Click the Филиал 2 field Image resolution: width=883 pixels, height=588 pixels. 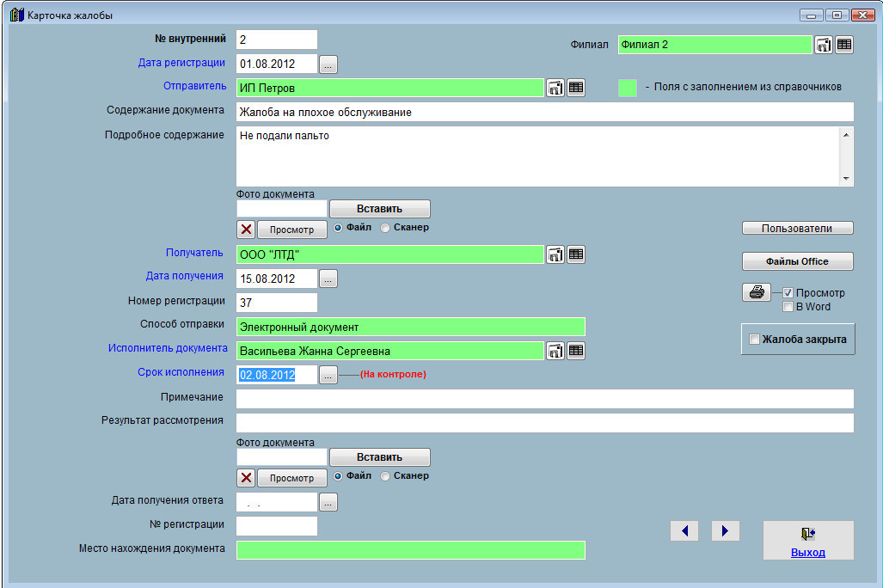point(714,45)
